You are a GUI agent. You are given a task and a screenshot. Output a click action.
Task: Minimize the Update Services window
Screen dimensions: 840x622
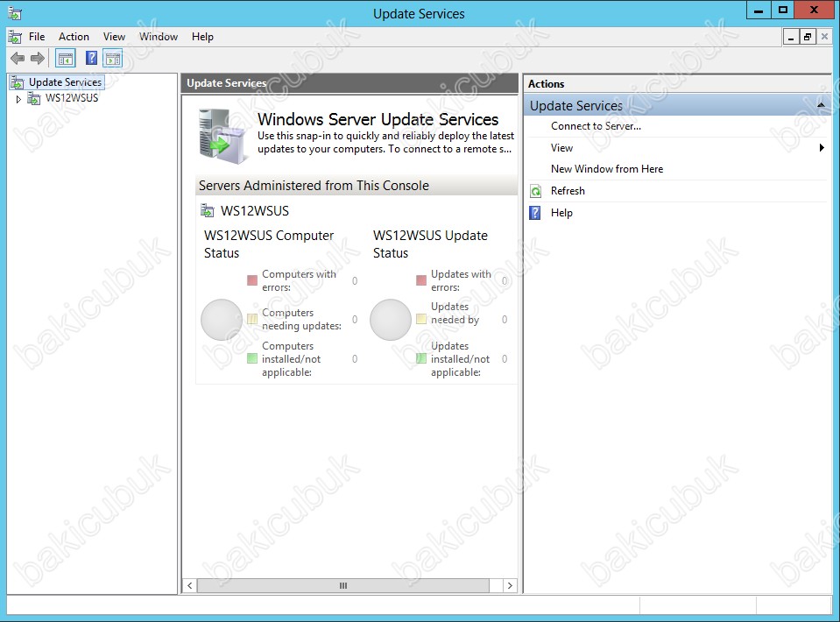[x=759, y=11]
